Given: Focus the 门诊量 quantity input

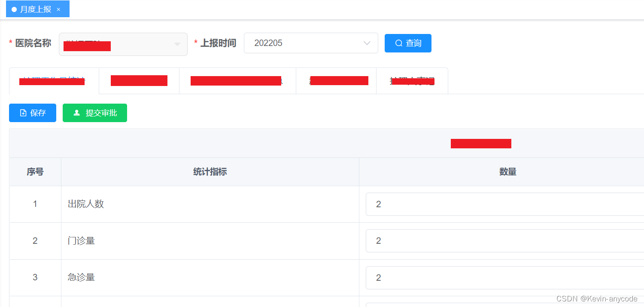Looking at the screenshot, I should 505,241.
